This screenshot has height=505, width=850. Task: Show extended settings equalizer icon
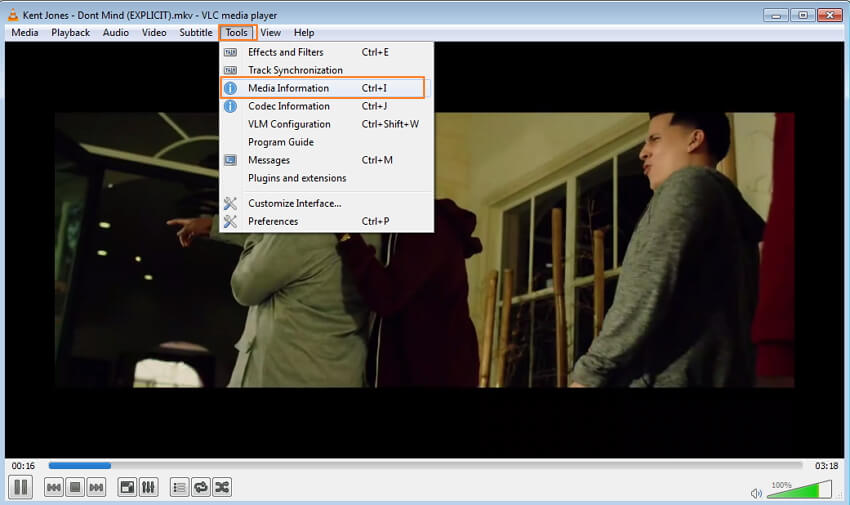pyautogui.click(x=149, y=488)
